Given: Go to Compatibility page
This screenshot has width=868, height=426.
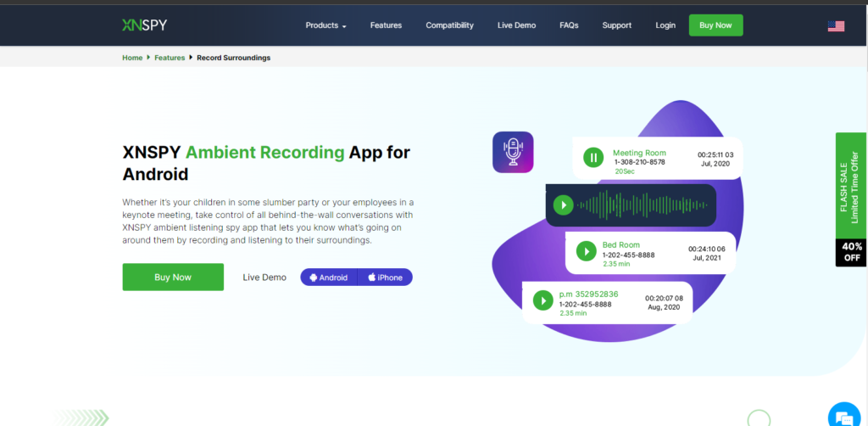Looking at the screenshot, I should 449,25.
